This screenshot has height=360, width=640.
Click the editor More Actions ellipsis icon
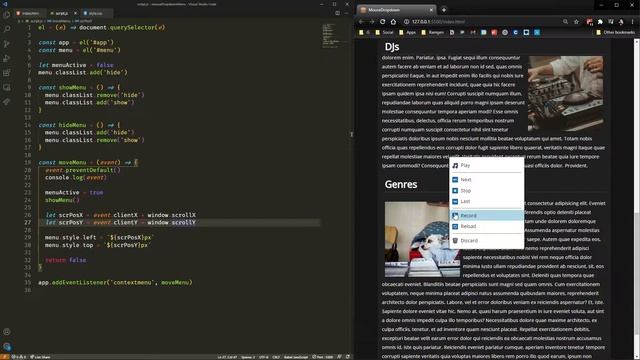click(347, 13)
